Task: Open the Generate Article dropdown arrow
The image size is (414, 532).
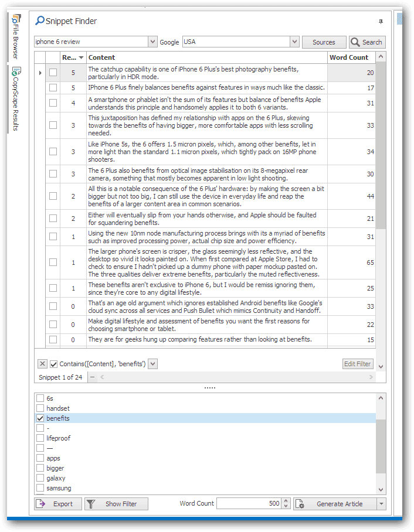Action: click(381, 504)
